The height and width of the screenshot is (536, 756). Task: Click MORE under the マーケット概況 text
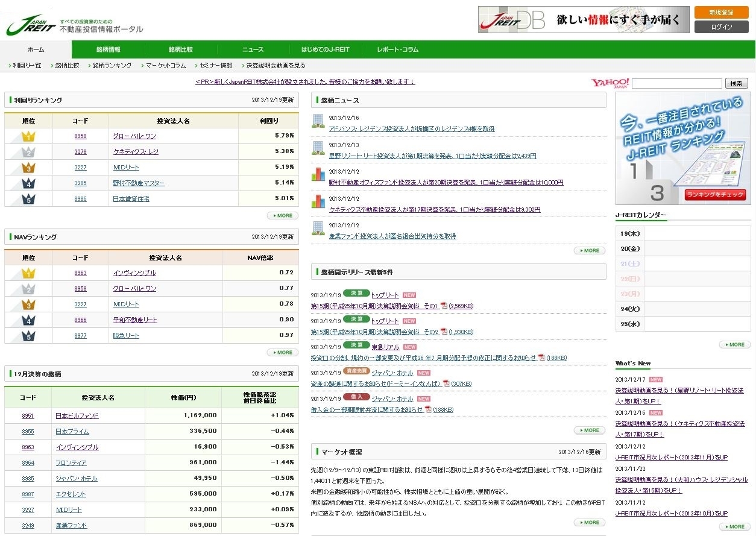(590, 522)
